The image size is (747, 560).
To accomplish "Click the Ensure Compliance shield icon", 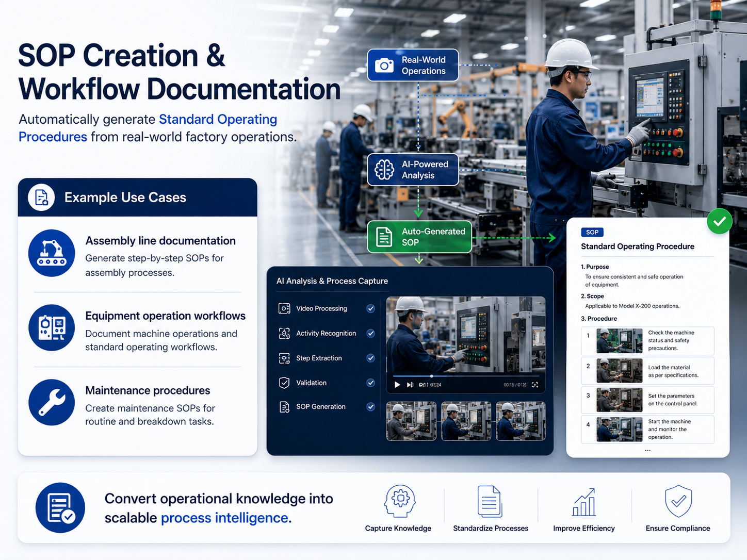I will click(x=678, y=501).
